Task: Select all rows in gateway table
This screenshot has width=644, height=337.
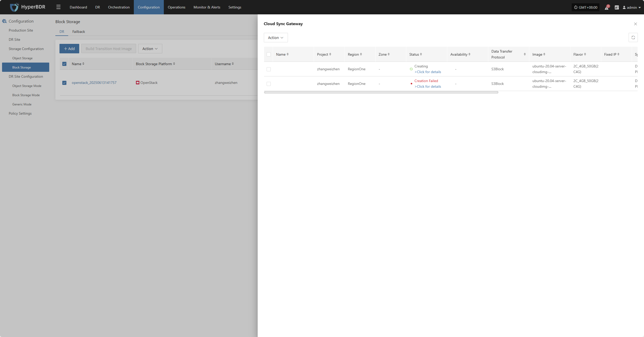Action: click(269, 54)
